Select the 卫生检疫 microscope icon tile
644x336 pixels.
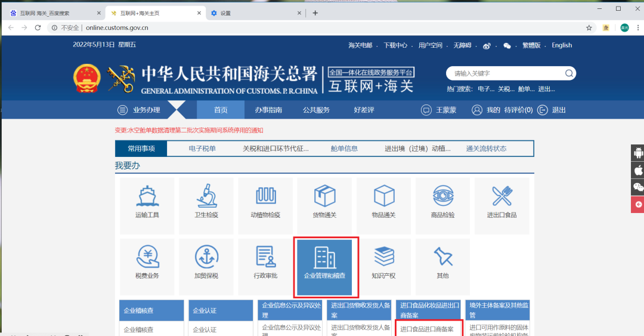(x=206, y=205)
